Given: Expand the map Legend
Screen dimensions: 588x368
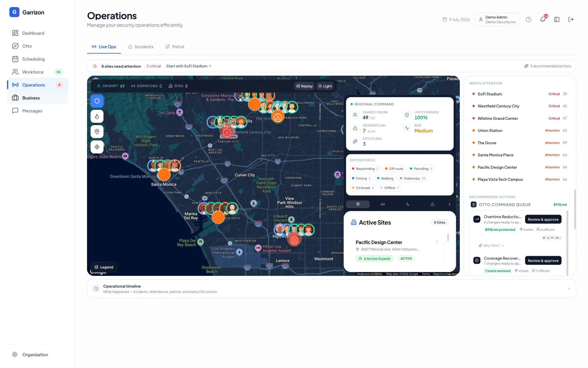Looking at the screenshot, I should pos(104,267).
